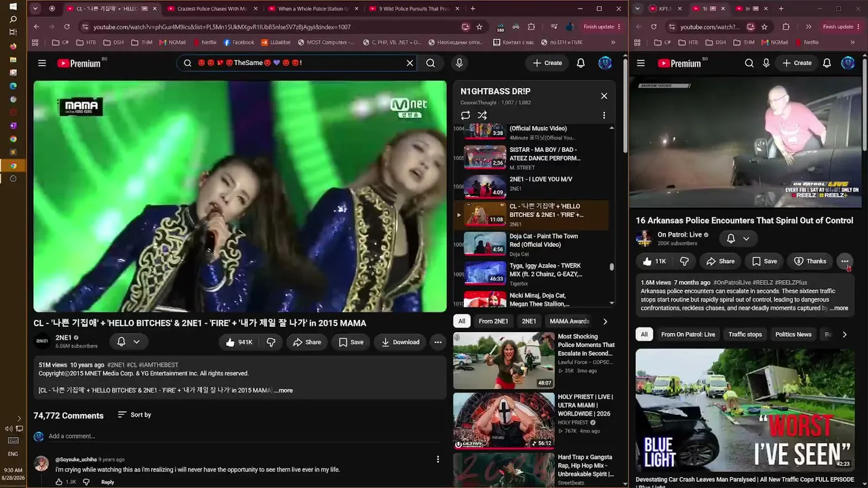The image size is (868, 488).
Task: Open options menu for Soysuke_uchiha's comment
Action: pyautogui.click(x=438, y=460)
